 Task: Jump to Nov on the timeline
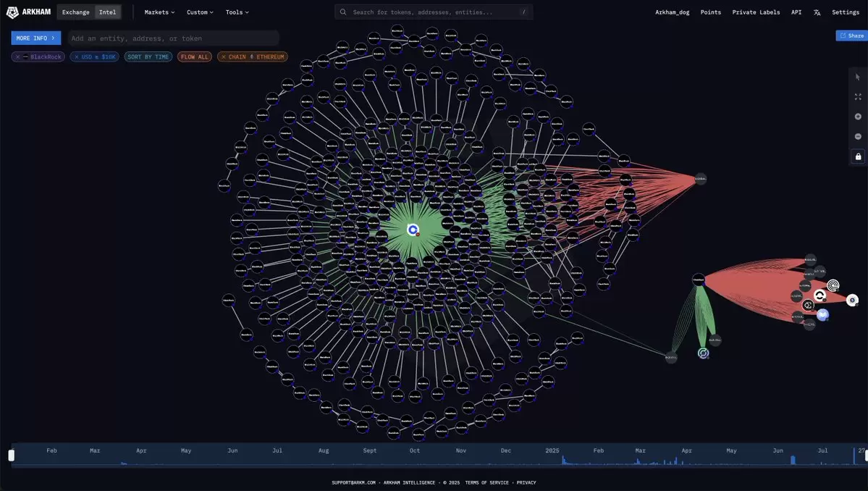[x=460, y=450]
